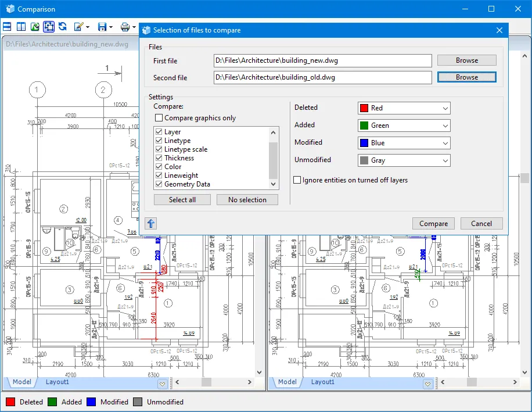This screenshot has width=532, height=412.
Task: Click the edit pencil icon in toolbar
Action: (78, 27)
